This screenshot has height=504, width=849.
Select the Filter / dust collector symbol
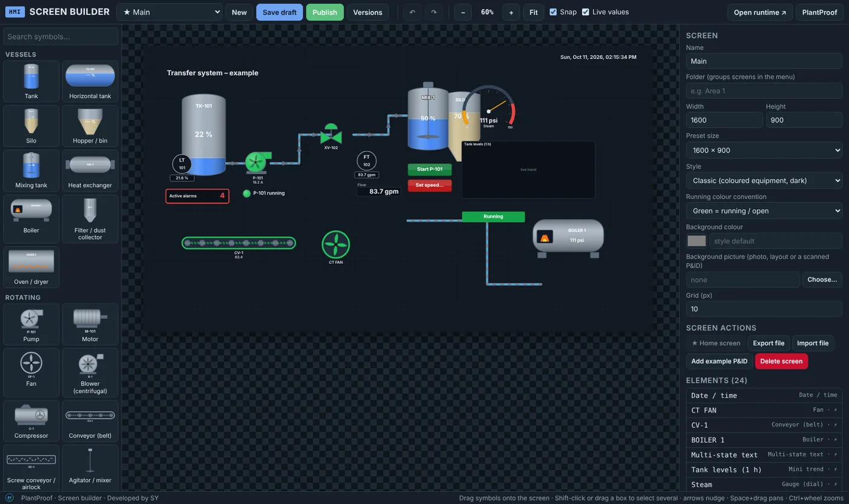tap(90, 219)
